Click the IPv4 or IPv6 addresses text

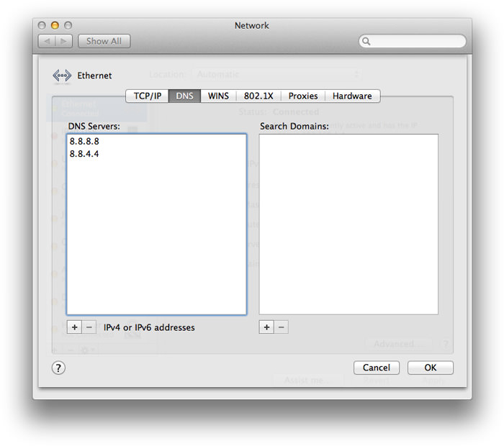[149, 327]
